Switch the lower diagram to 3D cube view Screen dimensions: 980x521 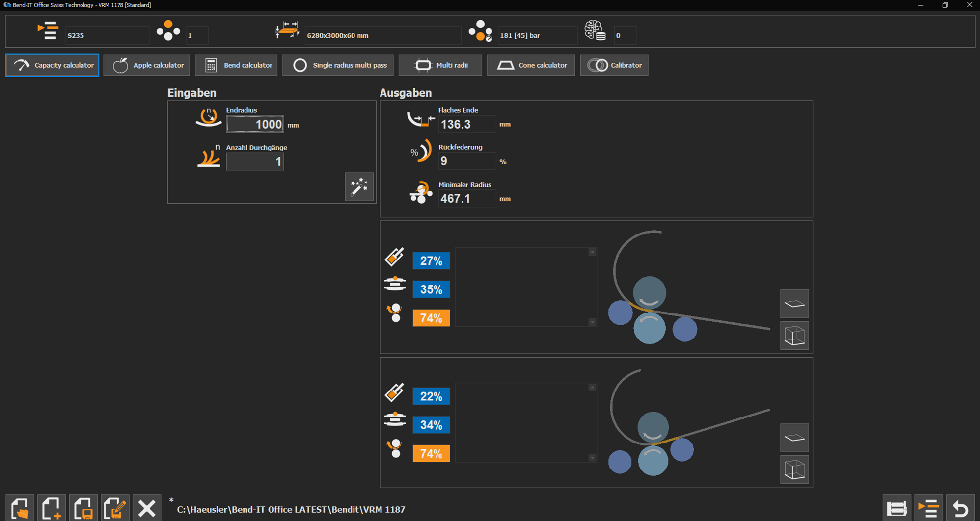794,470
